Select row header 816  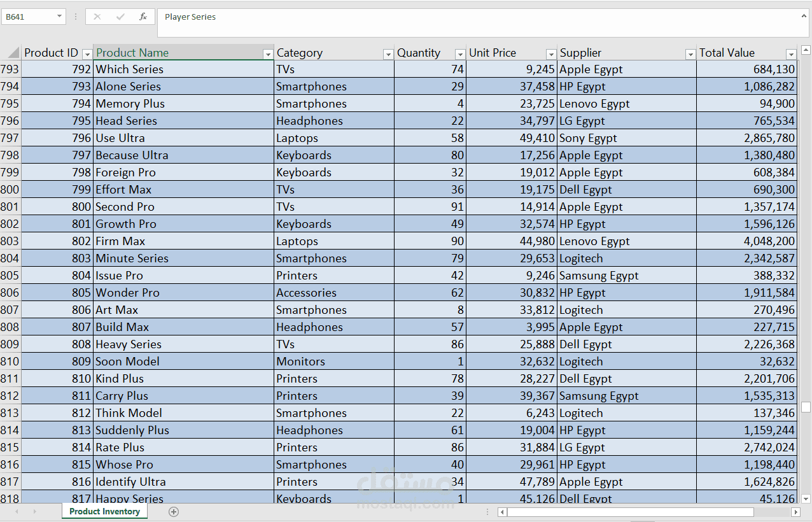tap(10, 465)
